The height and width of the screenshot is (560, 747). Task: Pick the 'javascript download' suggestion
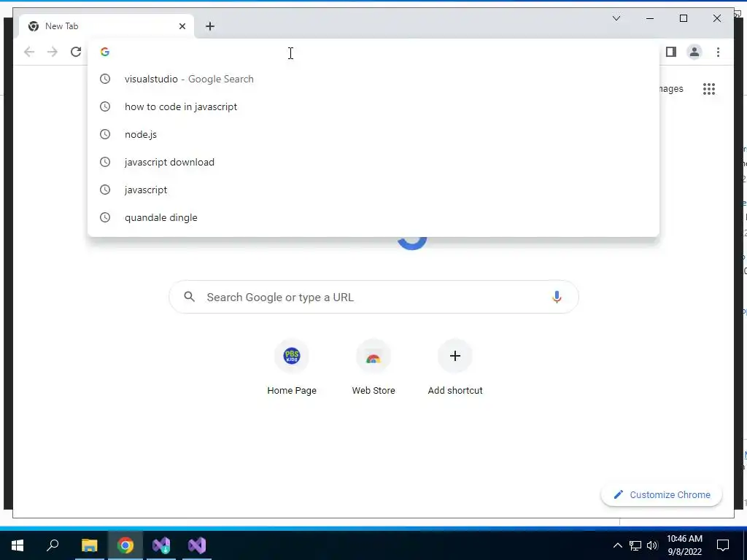(x=373, y=162)
